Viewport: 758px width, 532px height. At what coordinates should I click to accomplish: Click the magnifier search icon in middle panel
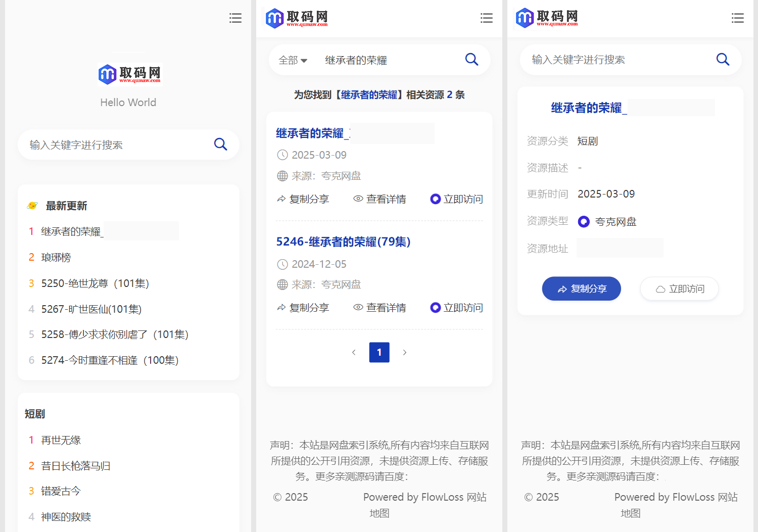click(471, 59)
